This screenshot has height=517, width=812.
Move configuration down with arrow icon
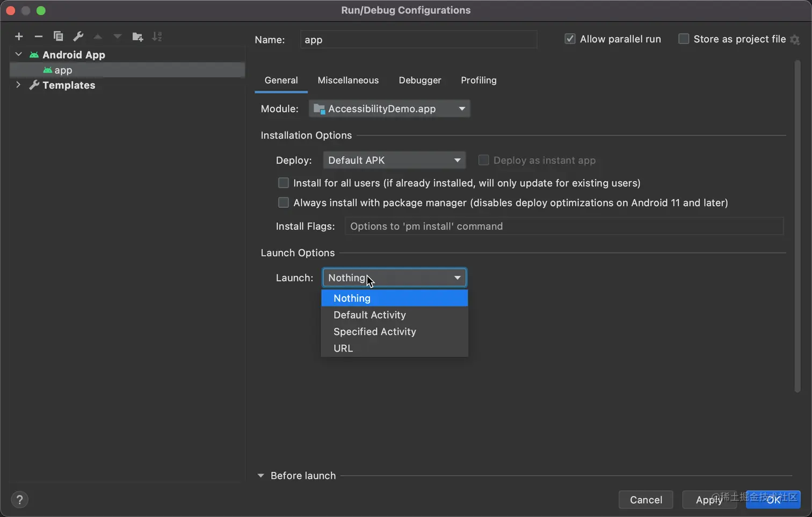click(117, 37)
